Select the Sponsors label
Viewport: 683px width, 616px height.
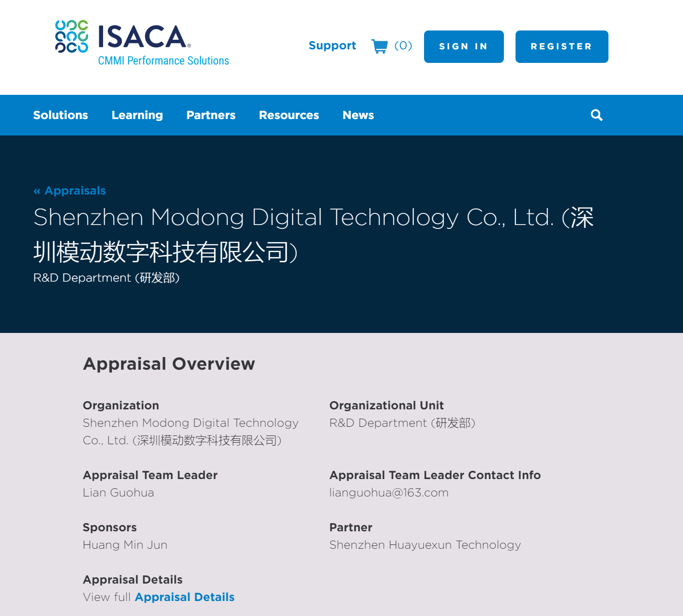click(x=110, y=527)
